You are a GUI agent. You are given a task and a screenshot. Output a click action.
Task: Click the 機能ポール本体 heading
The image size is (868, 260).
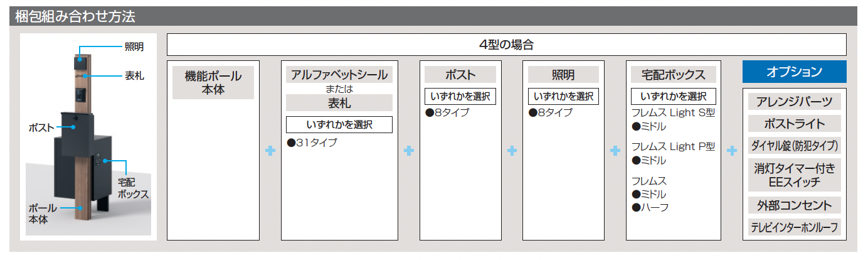[213, 82]
